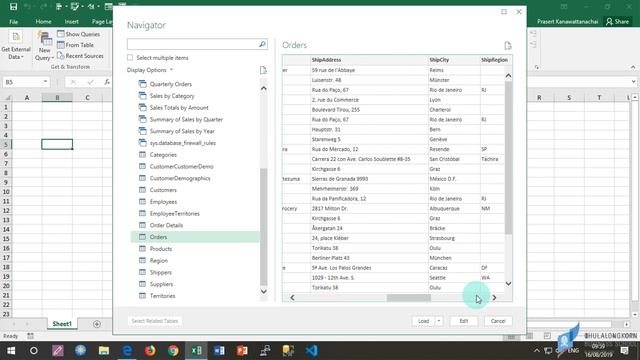Select the Orders table

point(195,237)
